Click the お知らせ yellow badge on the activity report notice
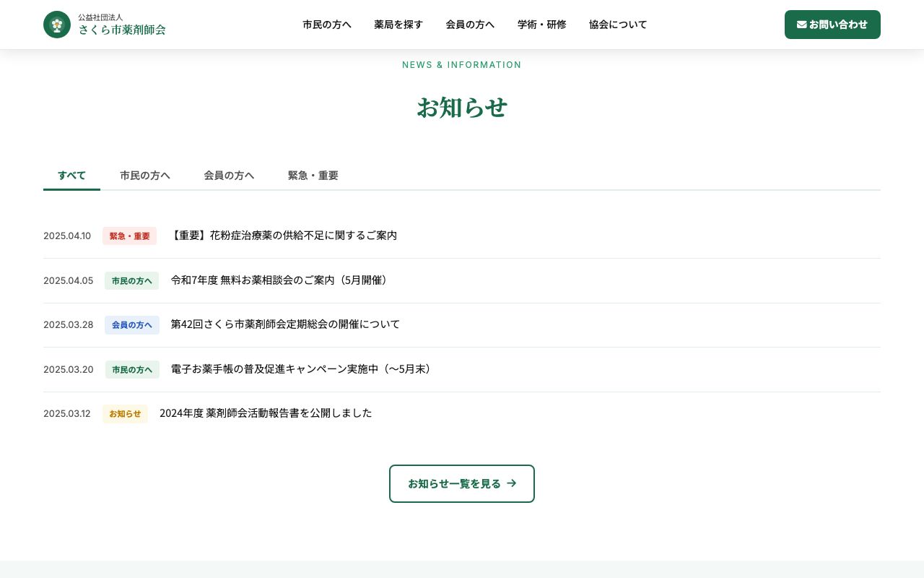This screenshot has width=924, height=578. (124, 414)
